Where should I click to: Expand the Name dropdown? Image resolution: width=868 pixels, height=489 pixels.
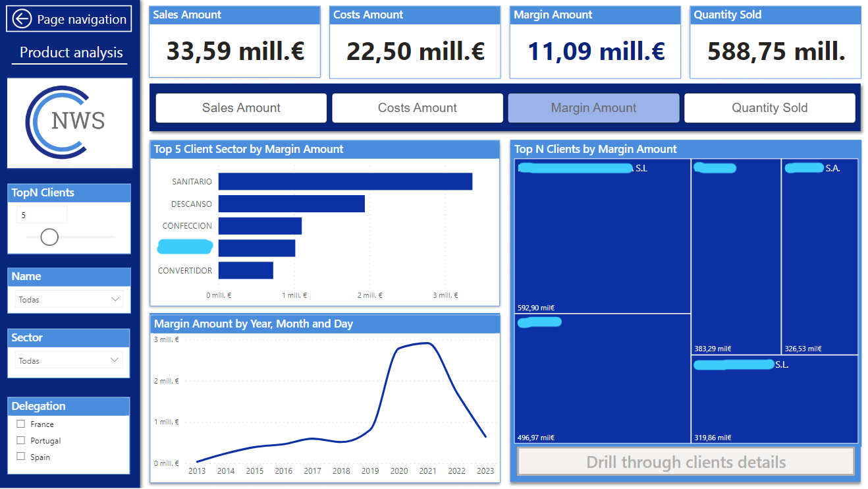click(x=69, y=299)
